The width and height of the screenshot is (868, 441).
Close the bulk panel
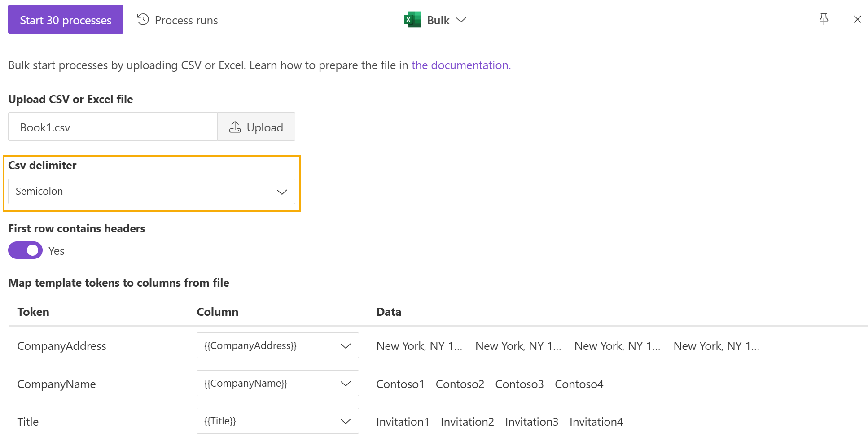point(857,19)
